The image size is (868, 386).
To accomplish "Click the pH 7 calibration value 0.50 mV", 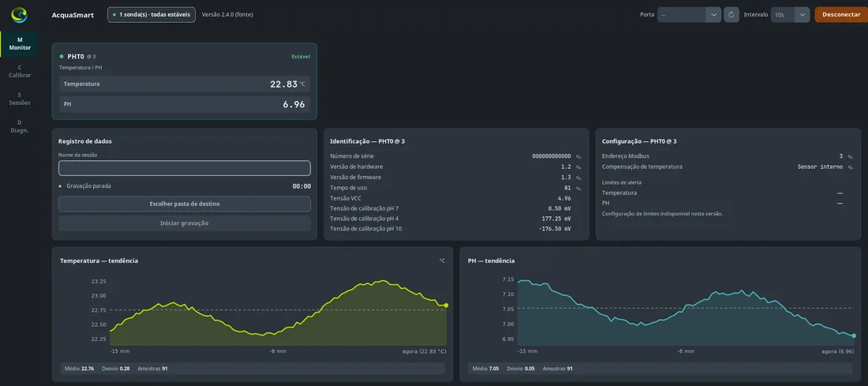I will [x=559, y=208].
